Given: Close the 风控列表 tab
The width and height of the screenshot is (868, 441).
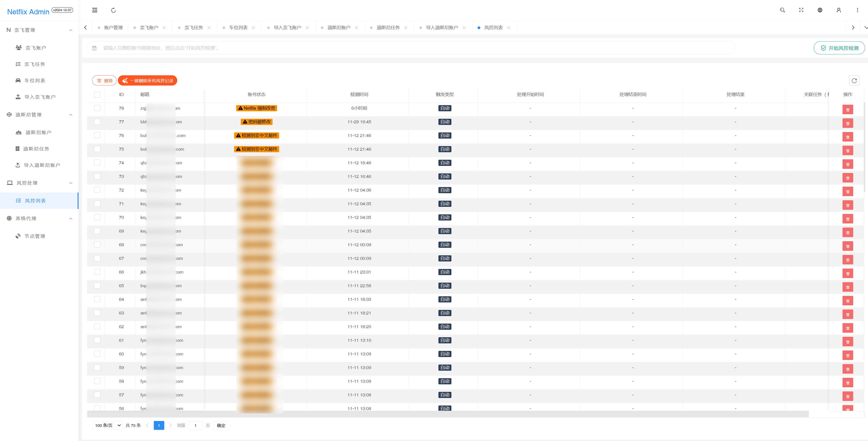Looking at the screenshot, I should (x=509, y=28).
